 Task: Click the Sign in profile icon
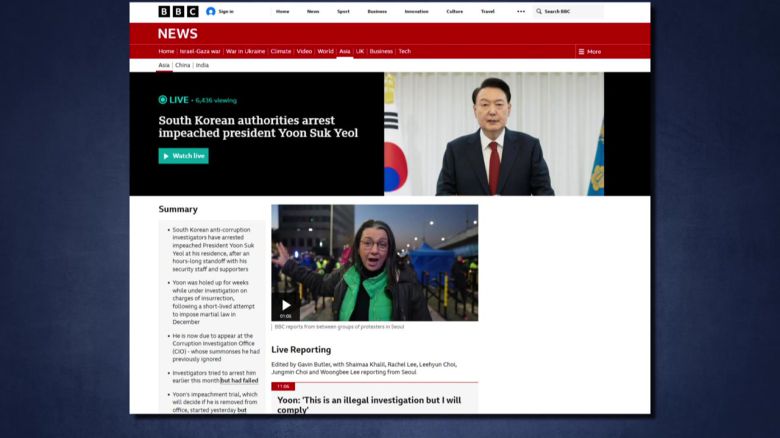[x=211, y=11]
